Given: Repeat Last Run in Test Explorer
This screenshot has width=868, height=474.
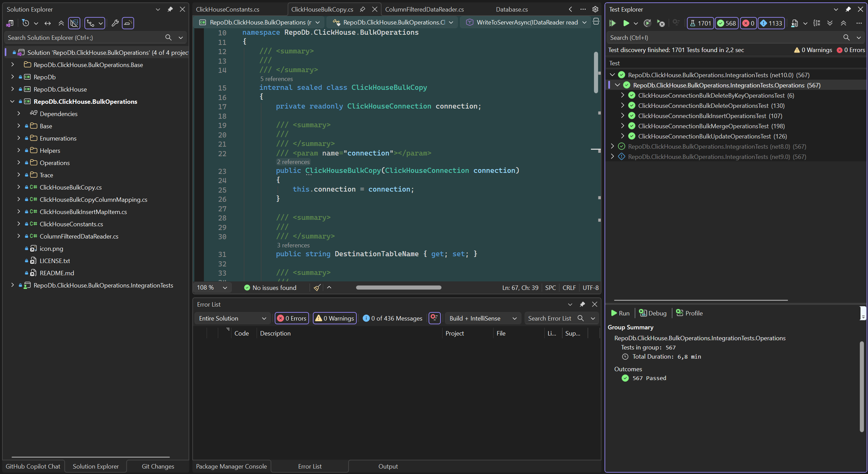Looking at the screenshot, I should [647, 23].
